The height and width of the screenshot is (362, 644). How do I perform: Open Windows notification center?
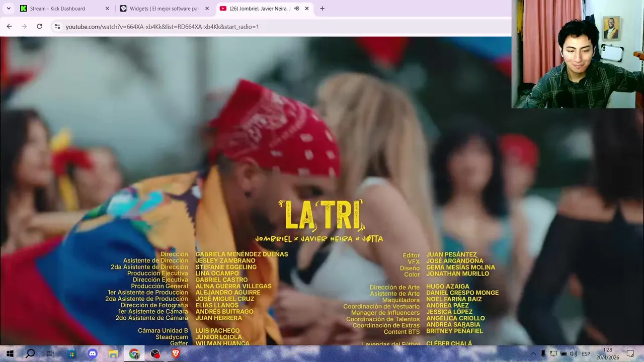pyautogui.click(x=630, y=354)
